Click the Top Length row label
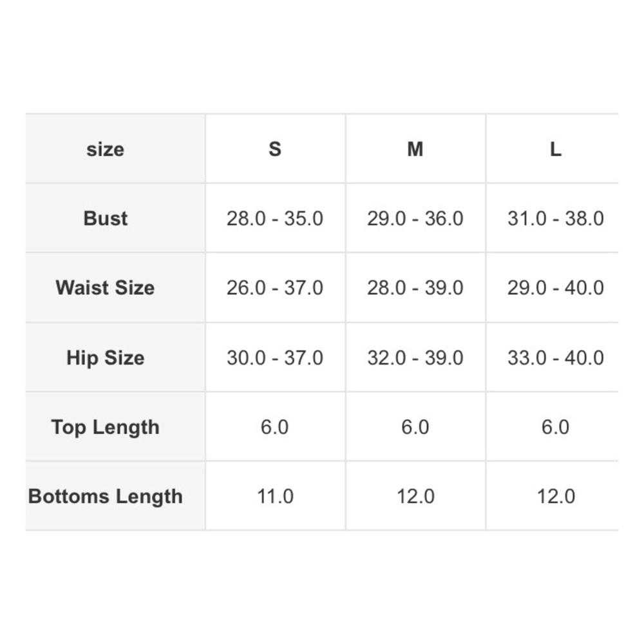This screenshot has width=644, height=644. pyautogui.click(x=106, y=427)
